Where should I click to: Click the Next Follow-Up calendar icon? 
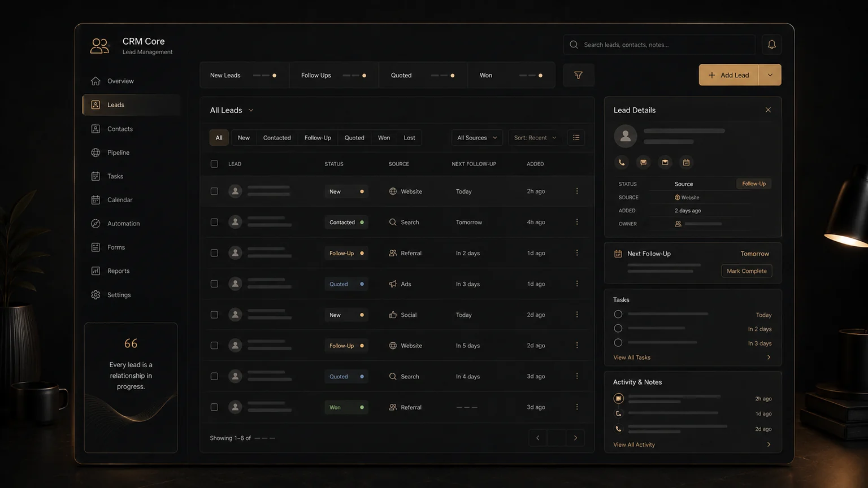point(618,254)
